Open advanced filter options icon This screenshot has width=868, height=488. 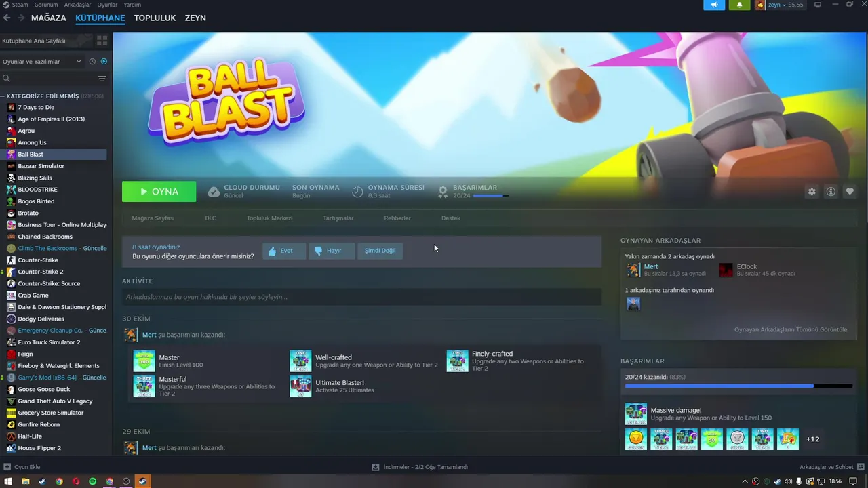click(x=102, y=79)
